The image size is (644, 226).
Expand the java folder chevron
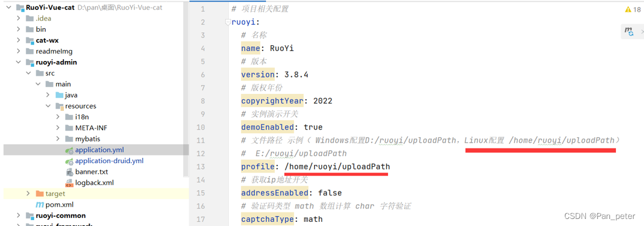[x=47, y=95]
